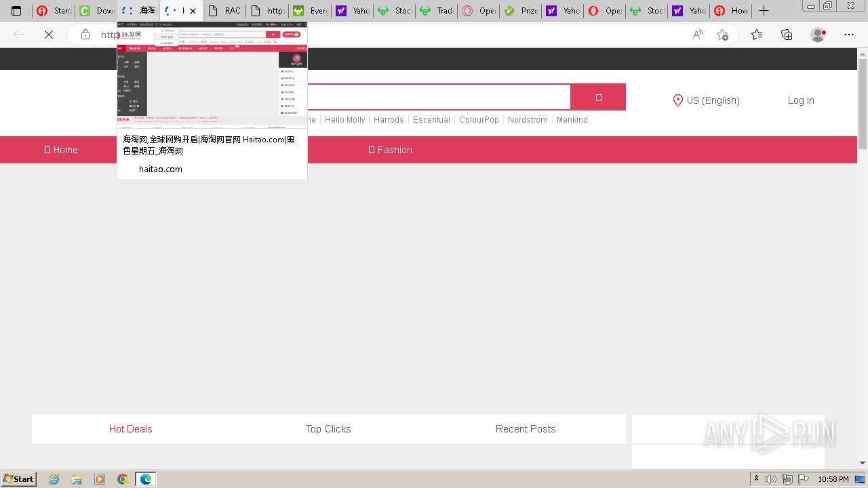Viewport: 868px width, 488px height.
Task: Activate the Read aloud icon
Action: pos(698,35)
